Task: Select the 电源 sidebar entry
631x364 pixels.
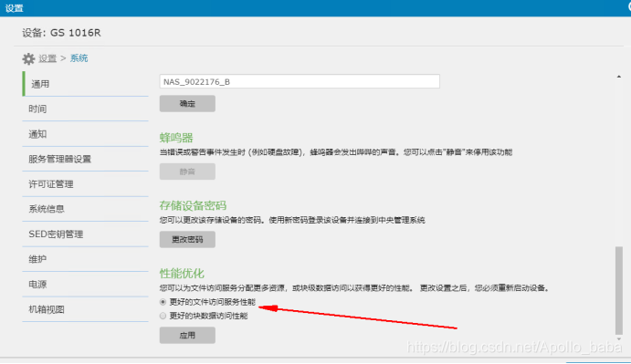Action: pos(85,285)
